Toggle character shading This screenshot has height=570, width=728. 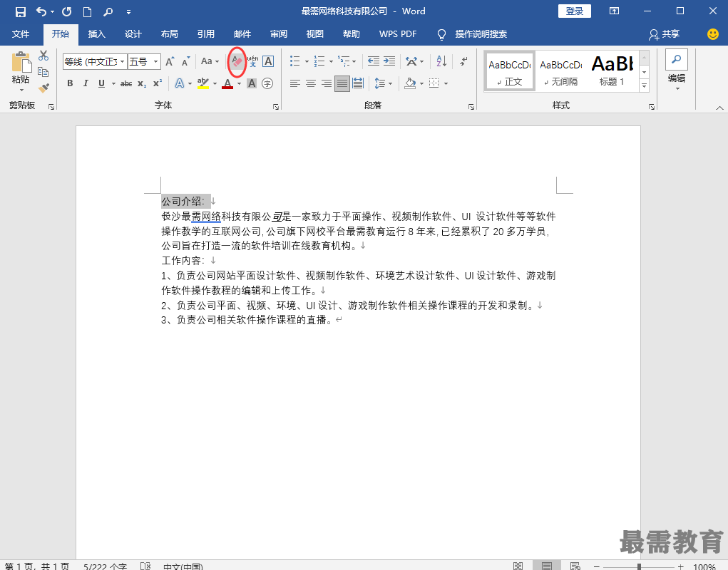252,83
